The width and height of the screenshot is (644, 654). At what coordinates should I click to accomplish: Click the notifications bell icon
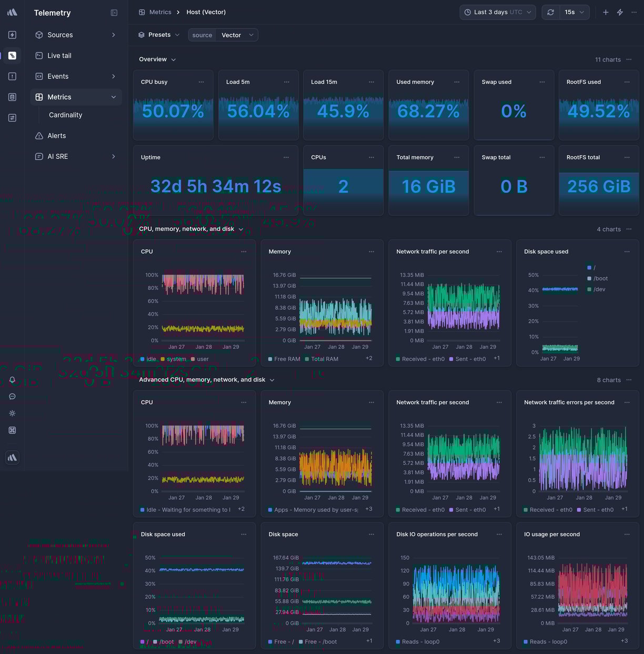12,379
